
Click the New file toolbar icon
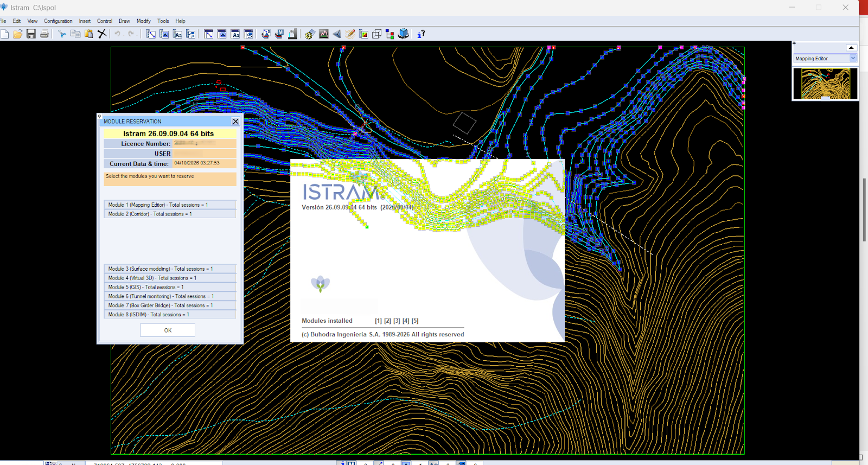tap(4, 34)
